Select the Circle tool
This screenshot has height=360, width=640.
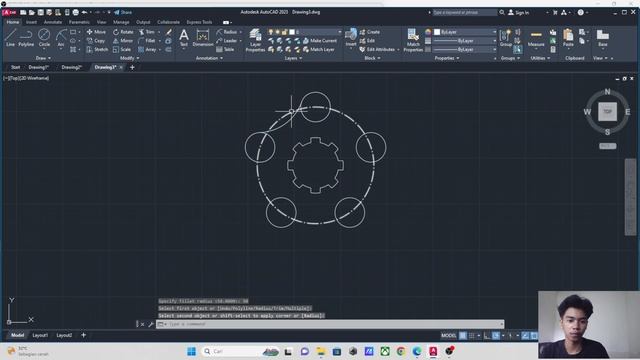(x=44, y=38)
